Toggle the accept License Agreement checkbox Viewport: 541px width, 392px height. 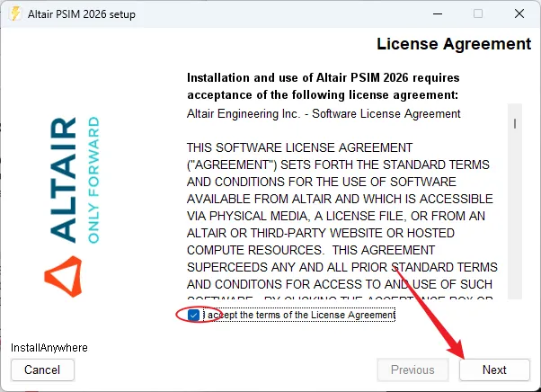(193, 315)
